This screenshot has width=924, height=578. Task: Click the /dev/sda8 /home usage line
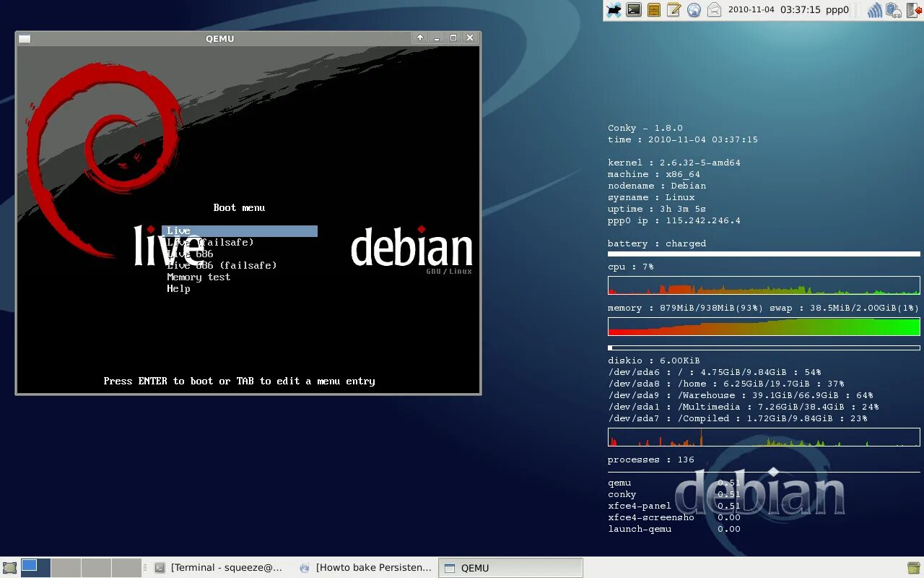(x=726, y=384)
